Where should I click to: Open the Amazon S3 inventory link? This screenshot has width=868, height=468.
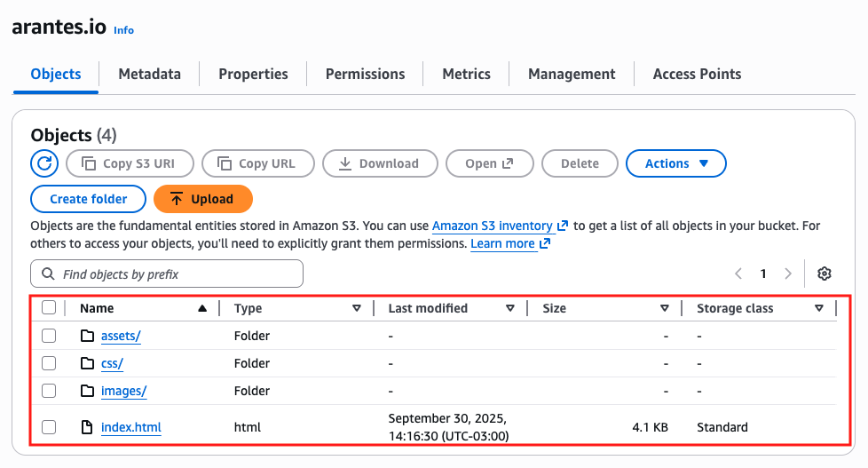pos(493,226)
